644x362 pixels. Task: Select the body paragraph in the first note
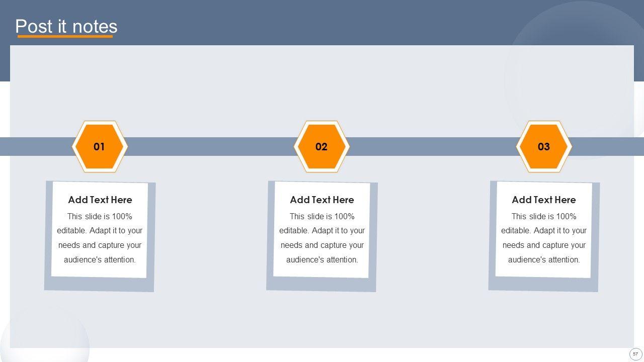pyautogui.click(x=100, y=238)
